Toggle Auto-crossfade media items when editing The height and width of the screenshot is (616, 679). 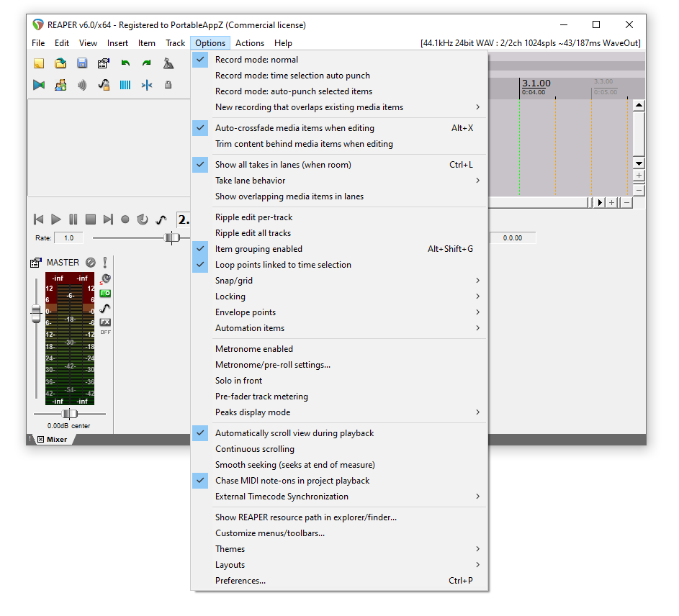(x=339, y=128)
